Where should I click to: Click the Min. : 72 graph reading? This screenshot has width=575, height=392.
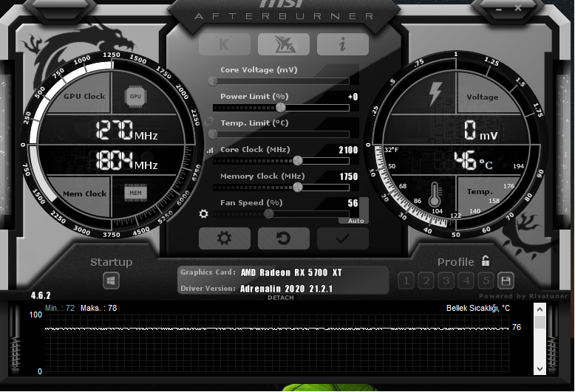click(60, 308)
